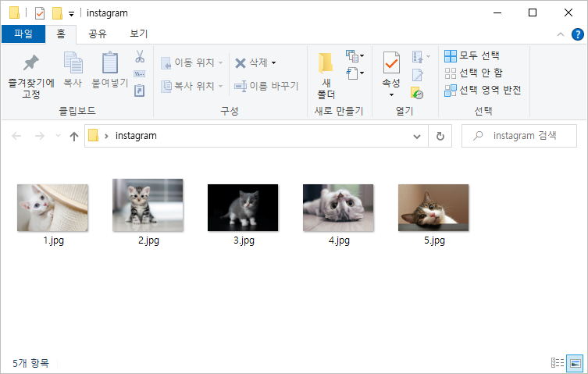Image resolution: width=588 pixels, height=374 pixels.
Task: Click the Rename (이름 바꾸기) button
Action: click(266, 86)
